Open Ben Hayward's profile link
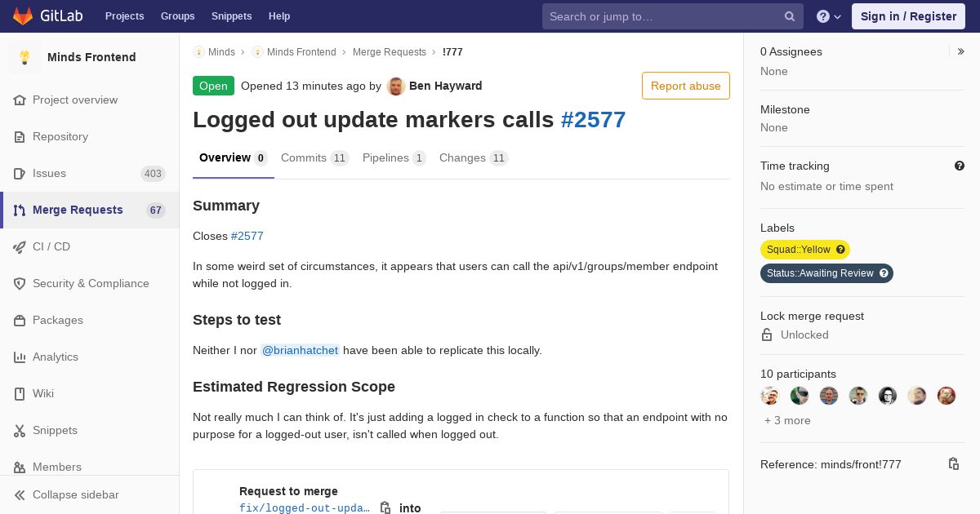 [445, 86]
